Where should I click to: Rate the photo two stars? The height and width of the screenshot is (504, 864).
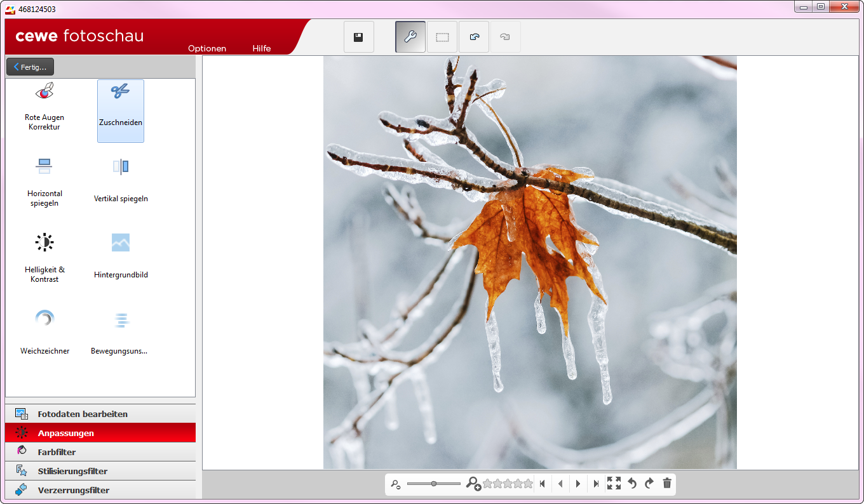coord(497,484)
